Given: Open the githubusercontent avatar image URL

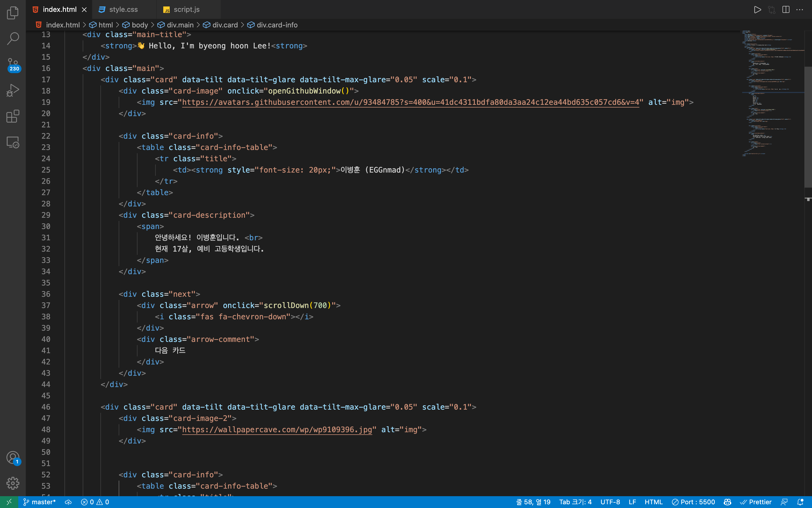Looking at the screenshot, I should point(410,102).
